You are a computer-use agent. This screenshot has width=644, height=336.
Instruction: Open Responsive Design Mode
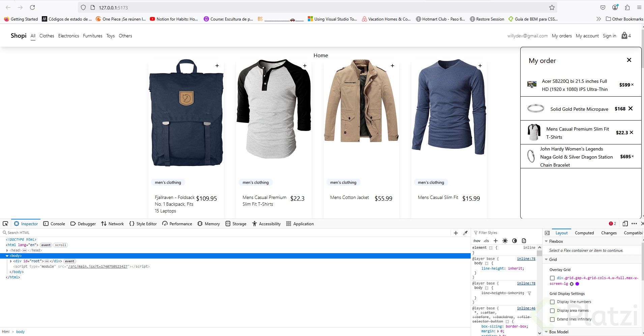625,224
